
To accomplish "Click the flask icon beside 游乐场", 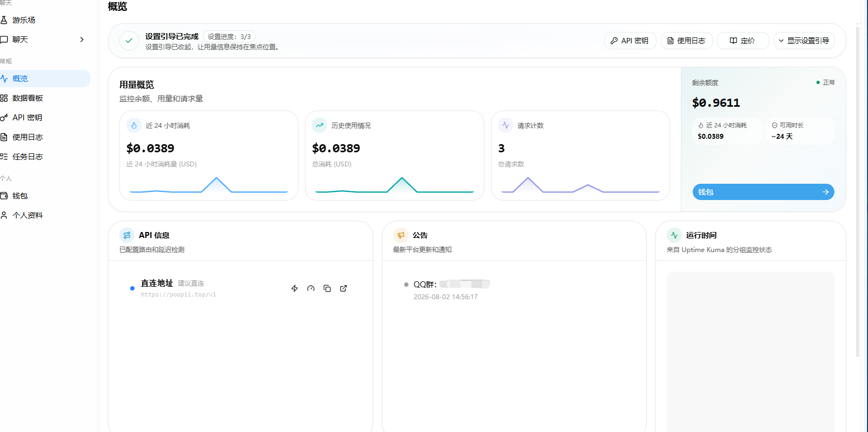I will [x=4, y=20].
